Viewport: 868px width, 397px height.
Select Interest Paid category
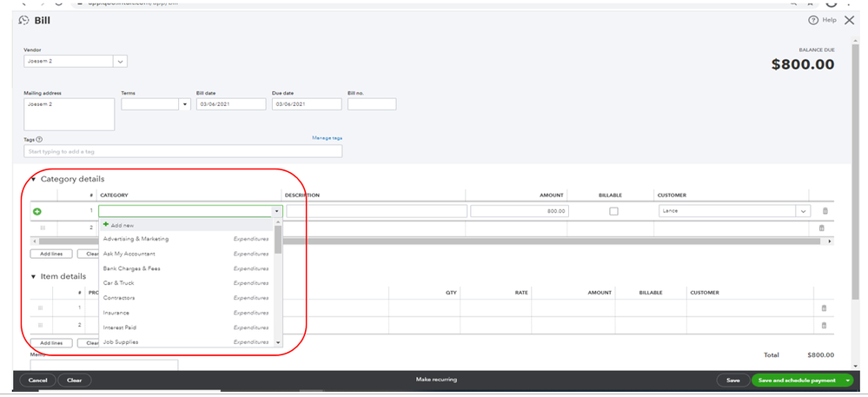coord(187,328)
